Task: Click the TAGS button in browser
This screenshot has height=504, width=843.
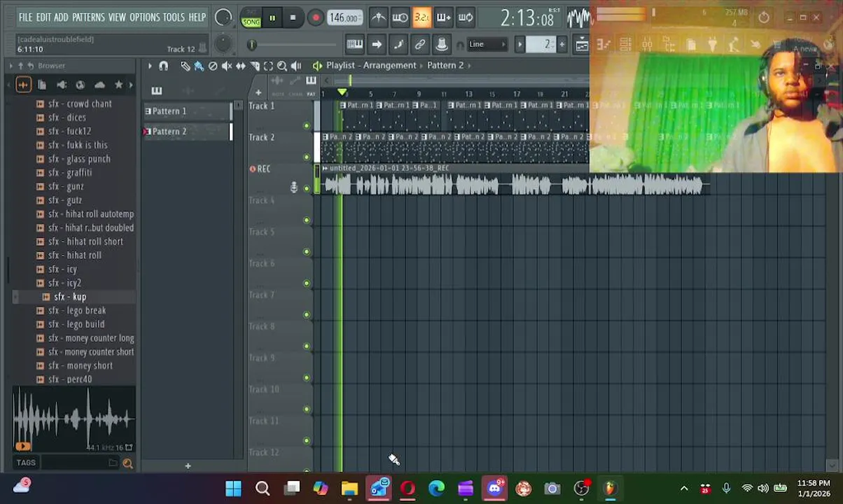Action: point(26,463)
